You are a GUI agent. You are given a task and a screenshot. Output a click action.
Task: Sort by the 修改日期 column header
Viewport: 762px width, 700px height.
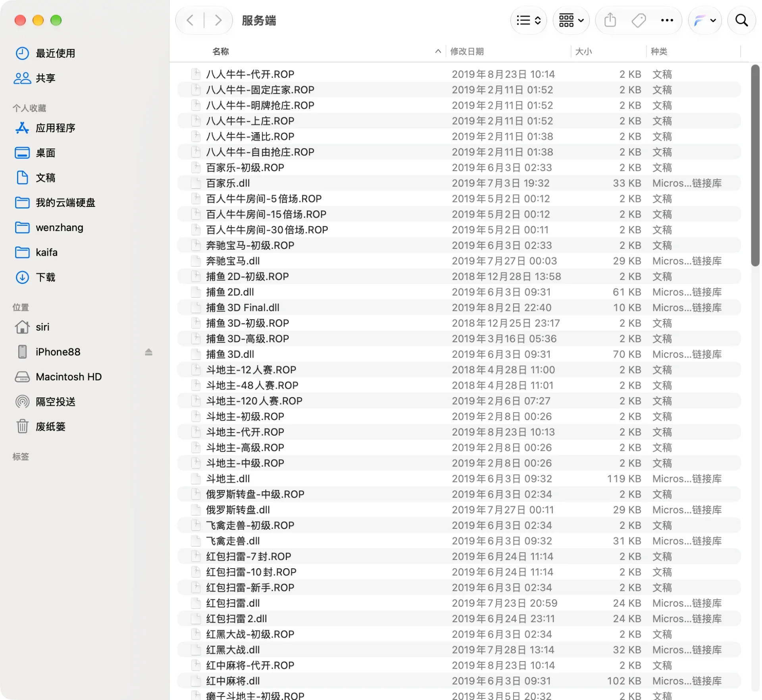pyautogui.click(x=467, y=51)
